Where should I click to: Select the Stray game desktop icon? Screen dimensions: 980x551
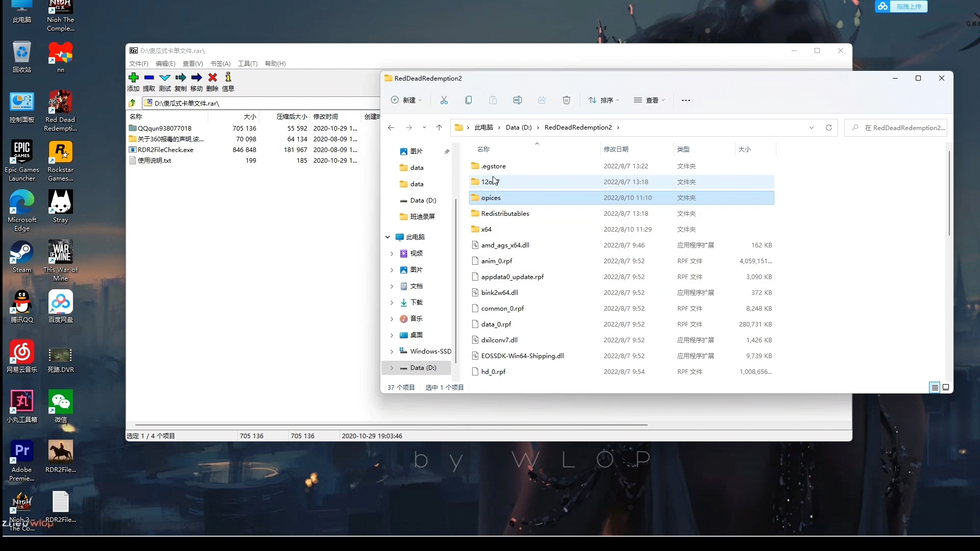(x=61, y=207)
